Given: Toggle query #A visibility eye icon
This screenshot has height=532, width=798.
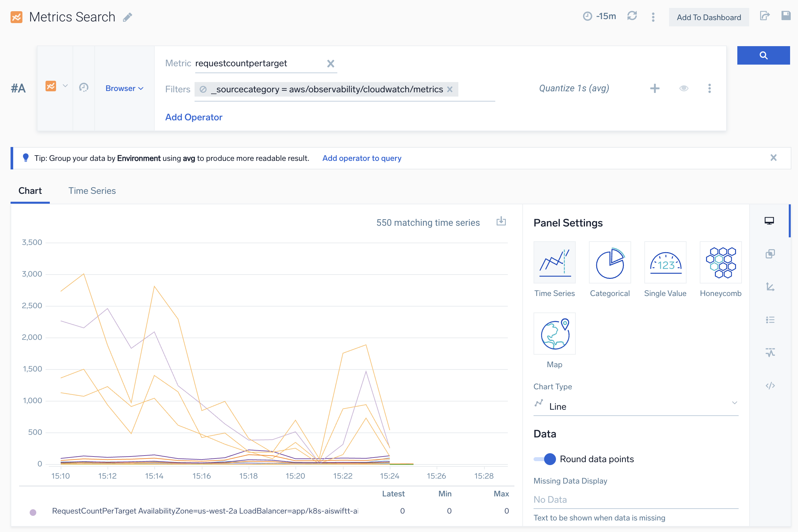Looking at the screenshot, I should 683,89.
